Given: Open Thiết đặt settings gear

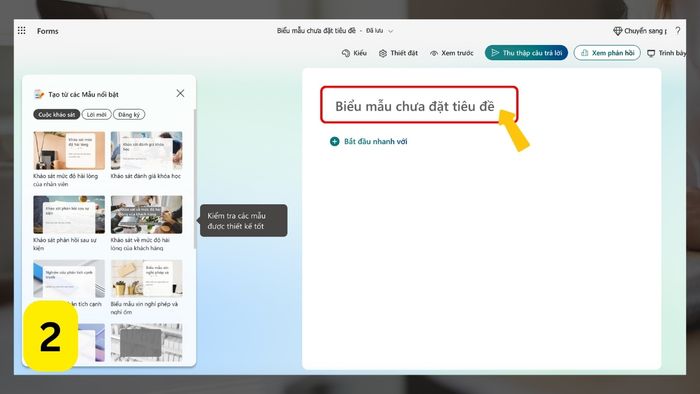Looking at the screenshot, I should pyautogui.click(x=398, y=53).
